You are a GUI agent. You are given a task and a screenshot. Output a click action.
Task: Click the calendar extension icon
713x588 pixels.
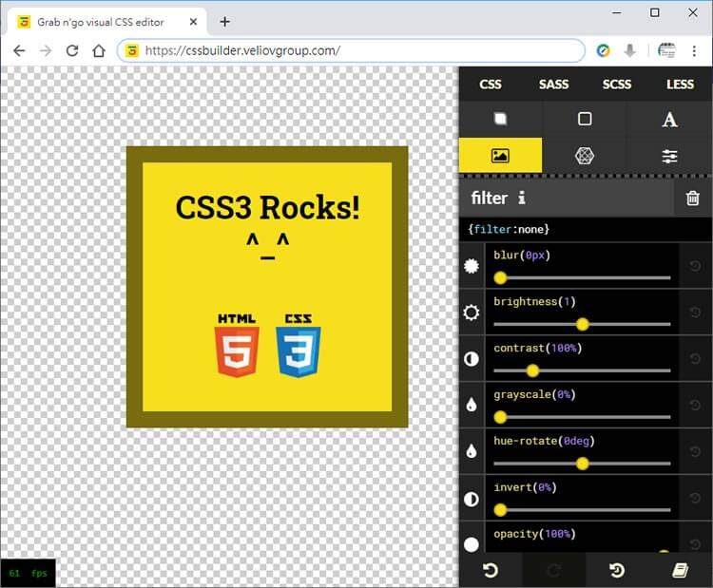point(667,50)
